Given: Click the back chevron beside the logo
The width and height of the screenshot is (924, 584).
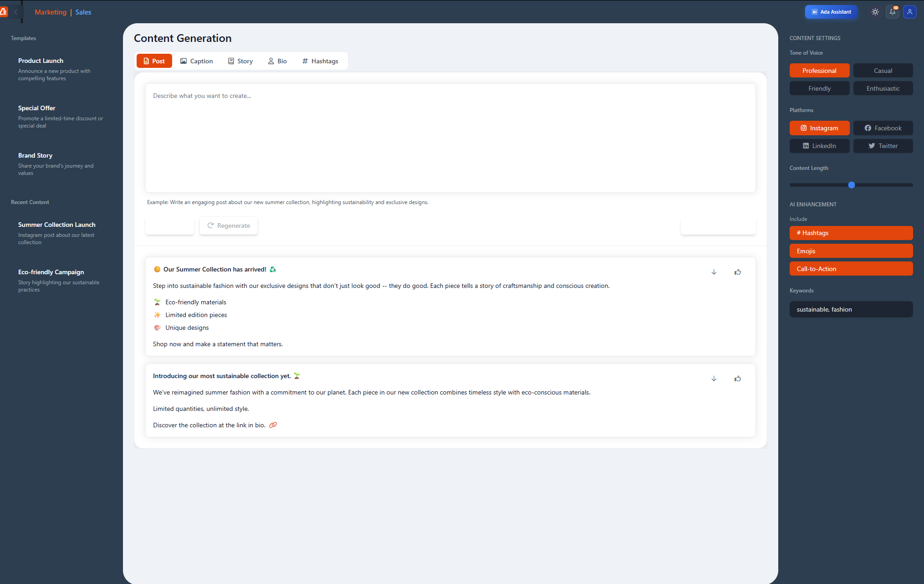Looking at the screenshot, I should pos(16,12).
